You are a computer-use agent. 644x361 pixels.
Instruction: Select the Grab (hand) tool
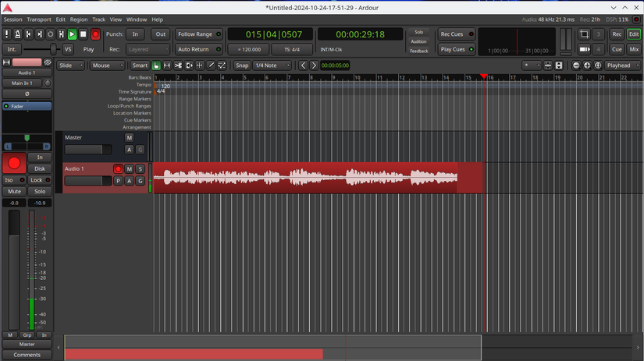click(156, 65)
